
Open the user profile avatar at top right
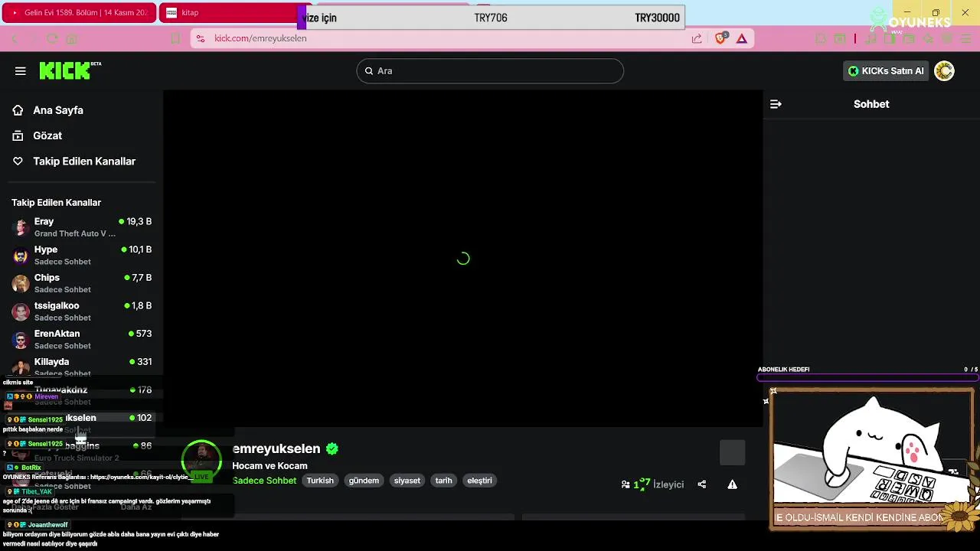tap(944, 71)
